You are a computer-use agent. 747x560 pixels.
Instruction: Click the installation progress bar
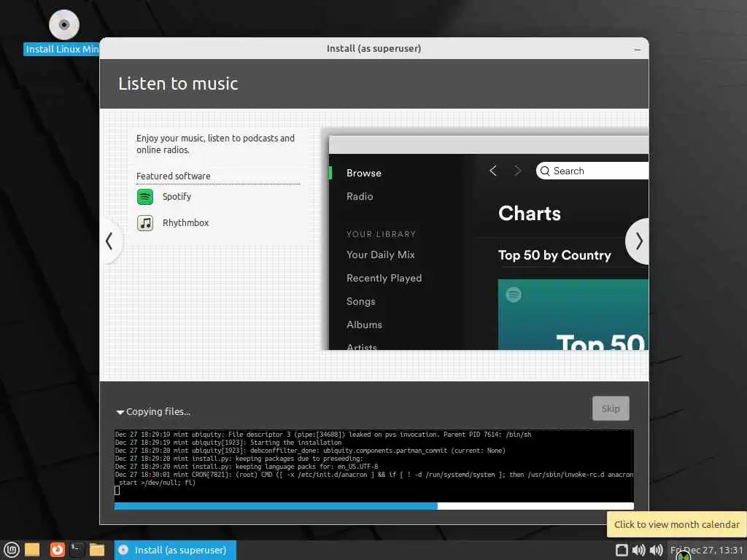pos(374,506)
